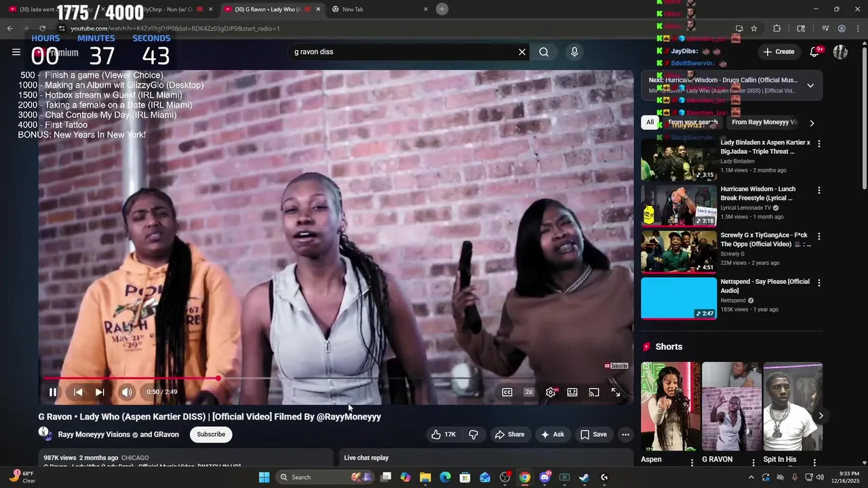This screenshot has height=488, width=868.
Task: Open Lady Binladen Triple Threat video thumbnail
Action: (679, 159)
